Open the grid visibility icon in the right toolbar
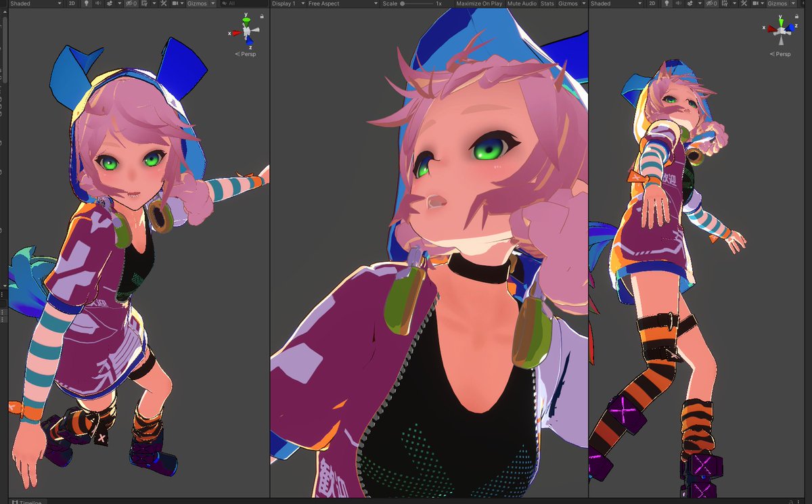The width and height of the screenshot is (812, 504). [725, 3]
